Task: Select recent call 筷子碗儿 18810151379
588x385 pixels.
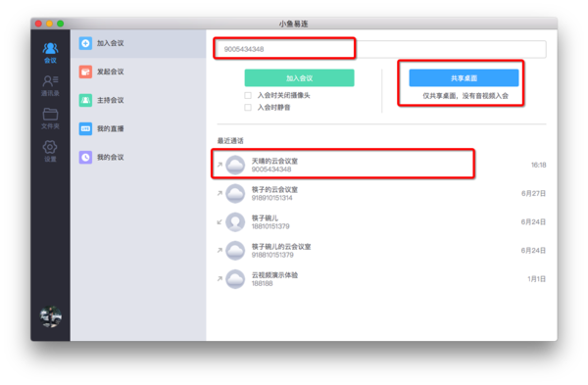Action: pos(381,222)
